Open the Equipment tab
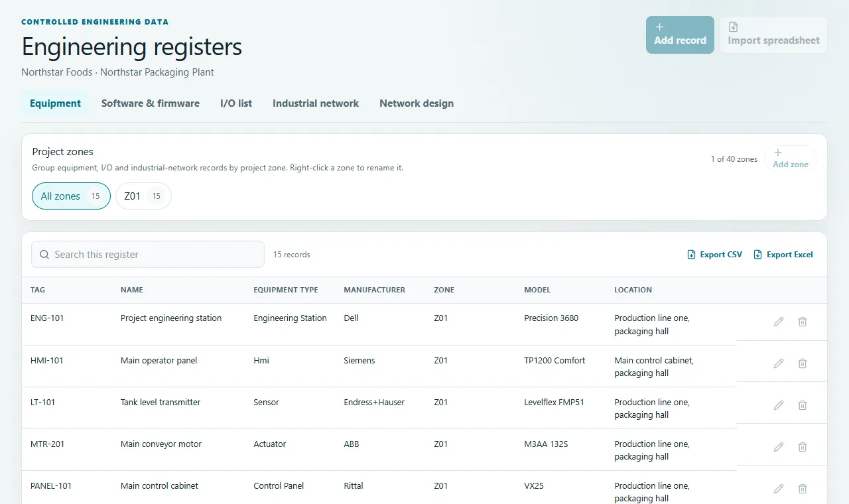Screen dimensions: 849x504 [55, 103]
